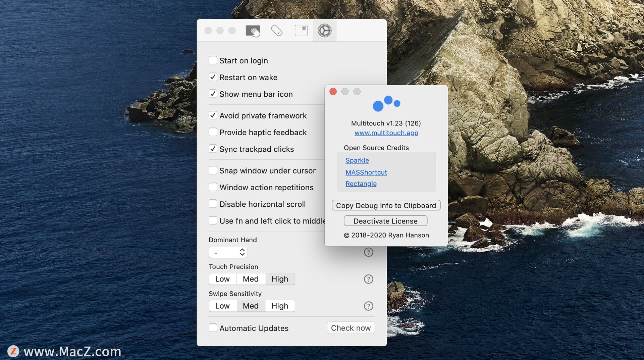
Task: Set Swipe Sensitivity to High
Action: 280,306
